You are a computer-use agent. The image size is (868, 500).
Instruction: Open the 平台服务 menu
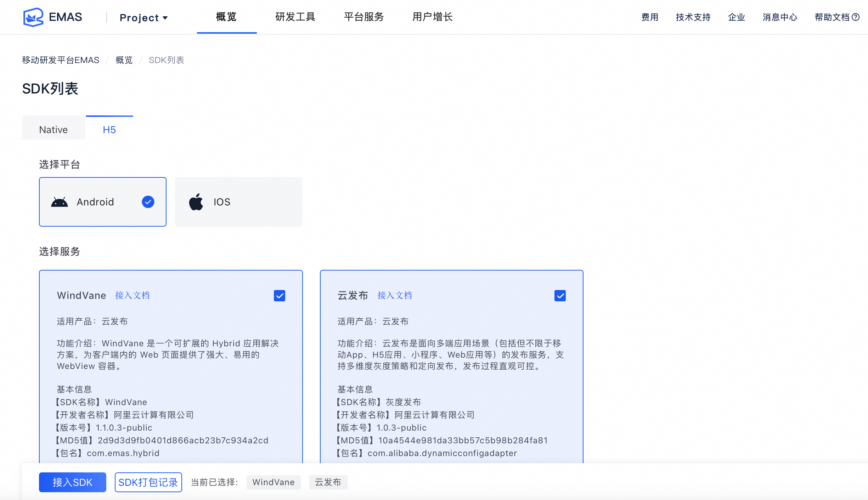click(364, 17)
